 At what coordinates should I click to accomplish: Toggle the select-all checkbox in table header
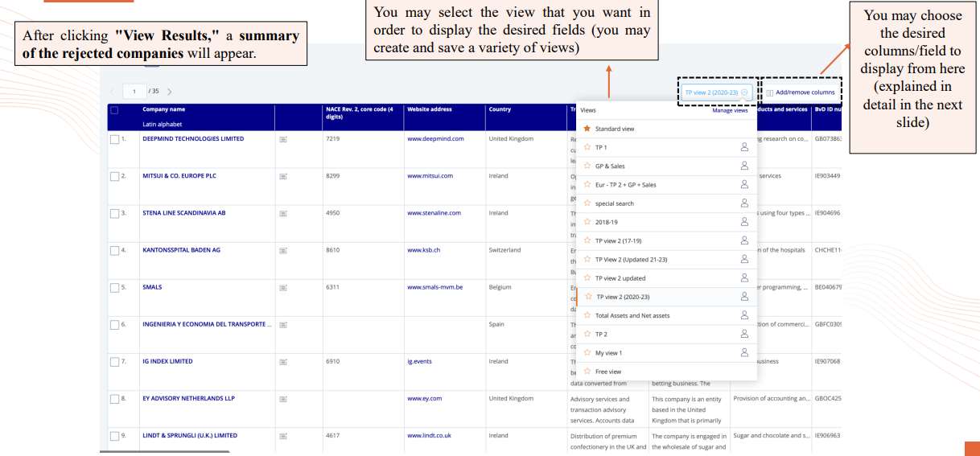coord(113,109)
